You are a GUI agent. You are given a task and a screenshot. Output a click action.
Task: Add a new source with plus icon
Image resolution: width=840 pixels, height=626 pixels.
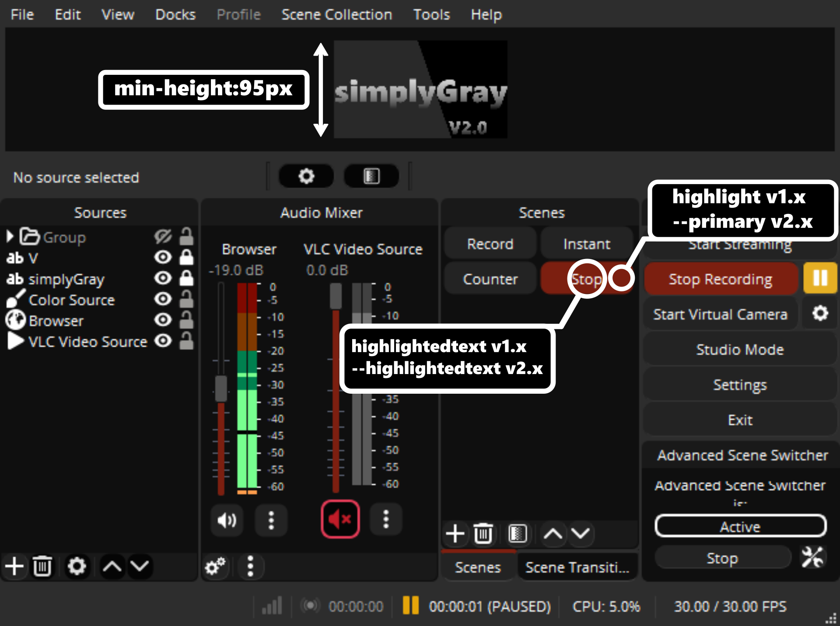tap(14, 567)
